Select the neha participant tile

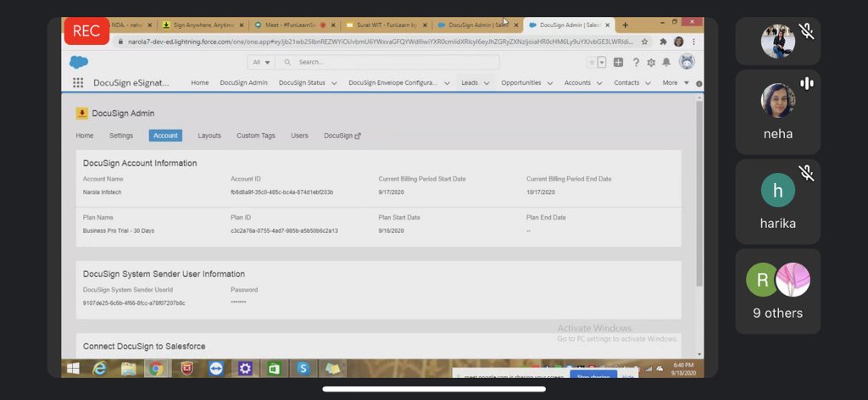pyautogui.click(x=778, y=112)
